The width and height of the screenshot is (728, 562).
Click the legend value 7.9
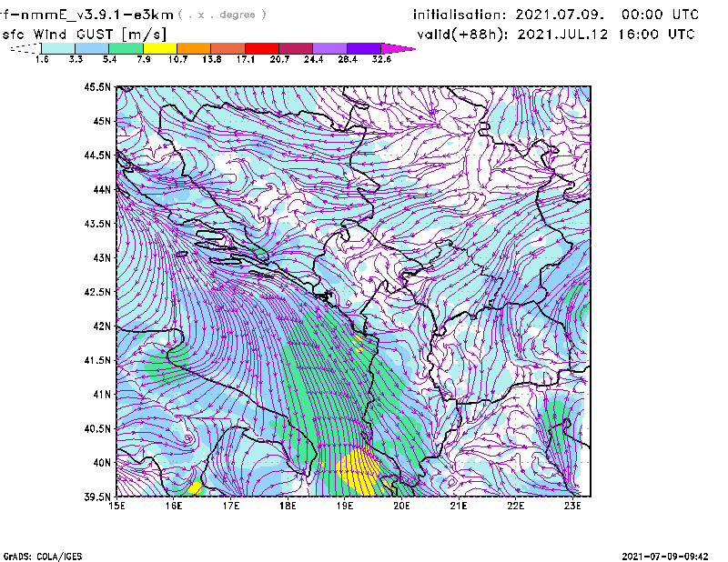pyautogui.click(x=144, y=59)
